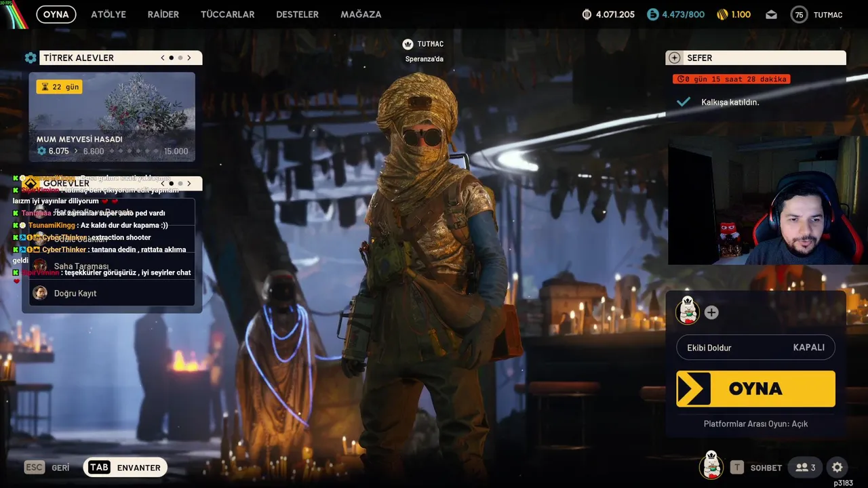Click the player name tag above the character

423,44
